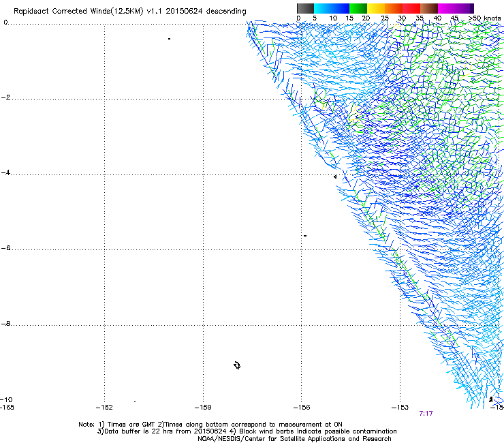Screen dimensions: 504x443
Task: Click the longitude label '-159'
Action: click(203, 408)
